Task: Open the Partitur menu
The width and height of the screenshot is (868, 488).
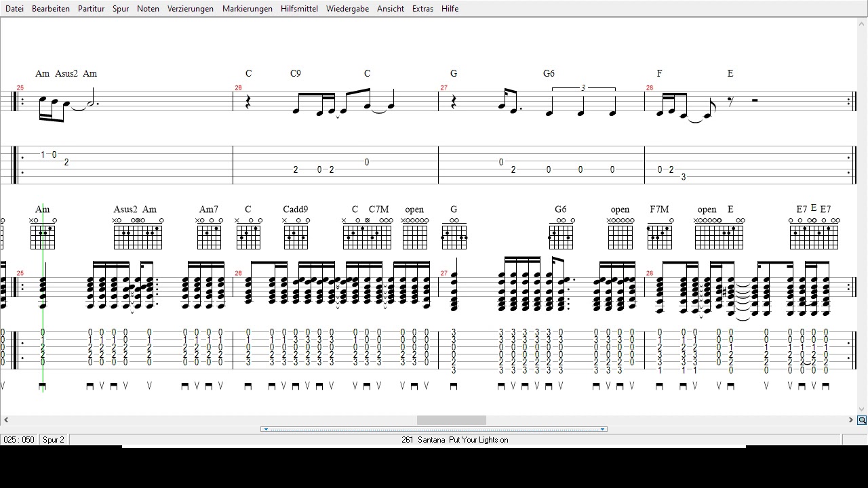Action: (x=91, y=9)
